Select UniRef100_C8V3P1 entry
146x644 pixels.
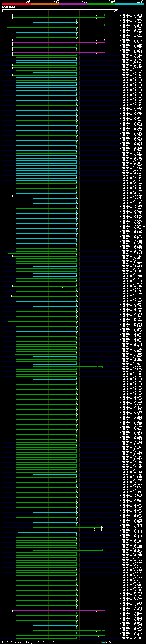coord(131,57)
